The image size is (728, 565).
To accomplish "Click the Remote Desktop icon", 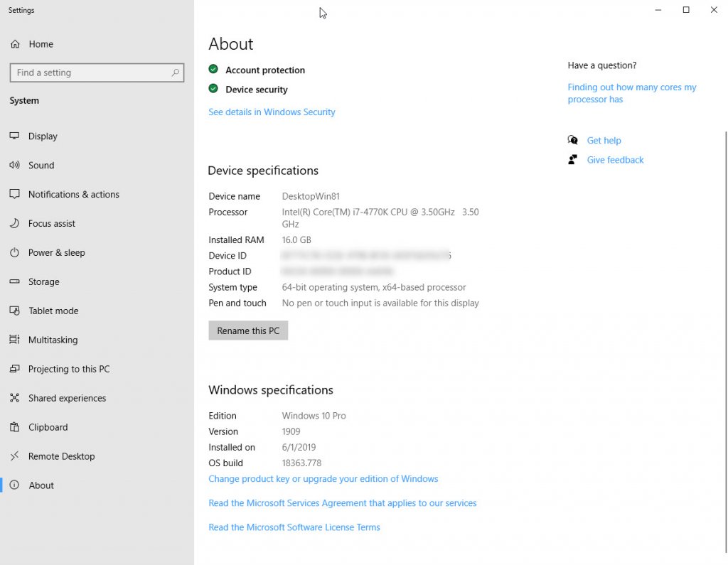I will click(x=14, y=456).
